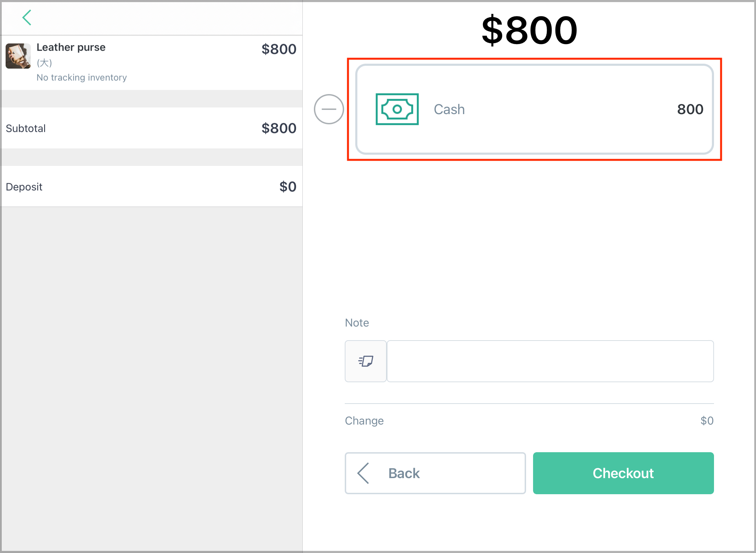Click the note sticky-paper icon

(x=366, y=361)
